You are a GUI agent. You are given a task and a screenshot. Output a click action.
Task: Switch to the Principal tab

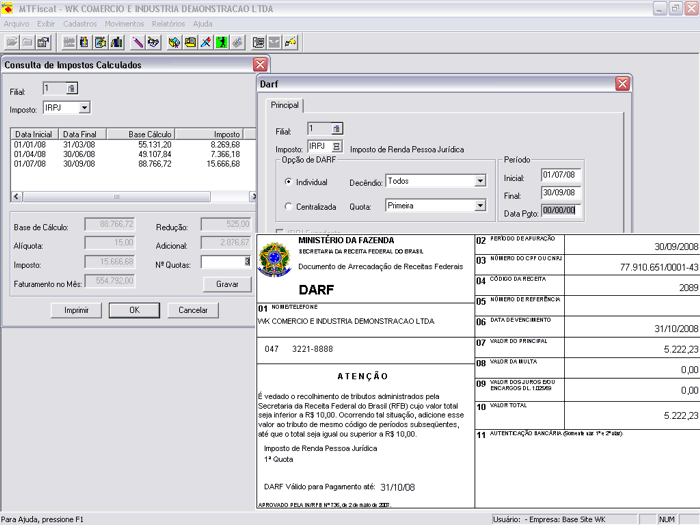[285, 105]
